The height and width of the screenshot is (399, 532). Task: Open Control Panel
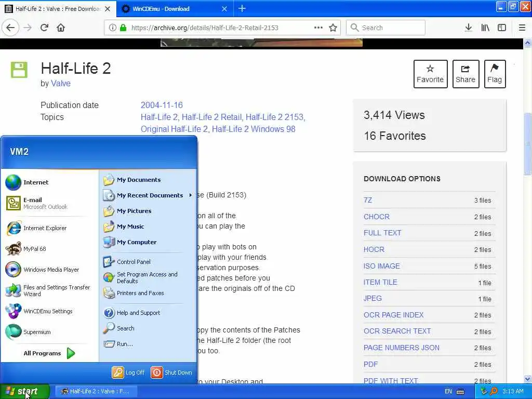(148, 262)
